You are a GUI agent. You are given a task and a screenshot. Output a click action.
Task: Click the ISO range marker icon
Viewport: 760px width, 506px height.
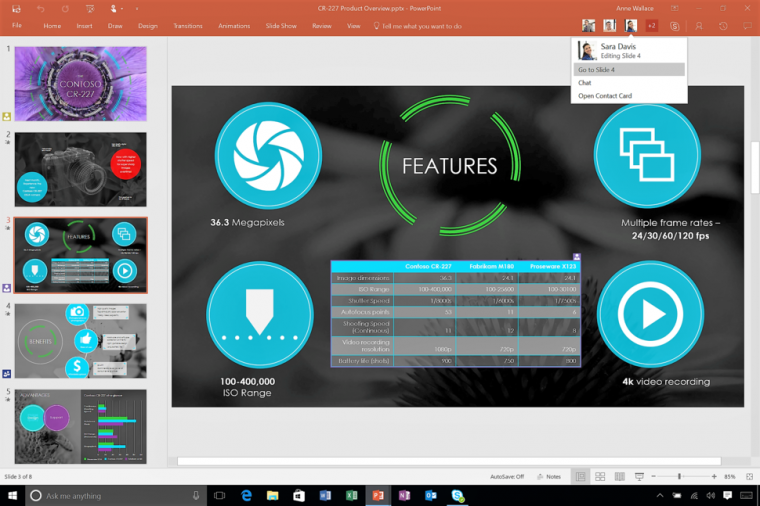point(260,315)
